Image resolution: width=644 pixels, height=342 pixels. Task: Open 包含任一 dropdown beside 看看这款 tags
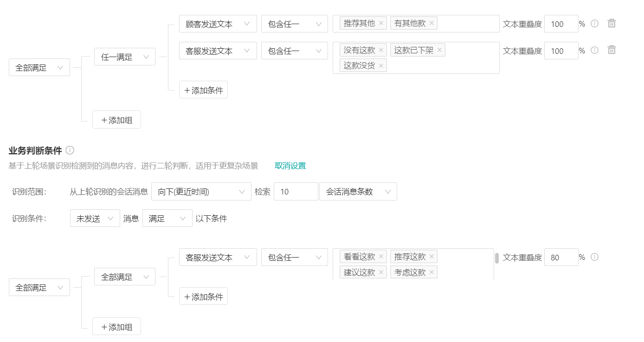coord(295,257)
